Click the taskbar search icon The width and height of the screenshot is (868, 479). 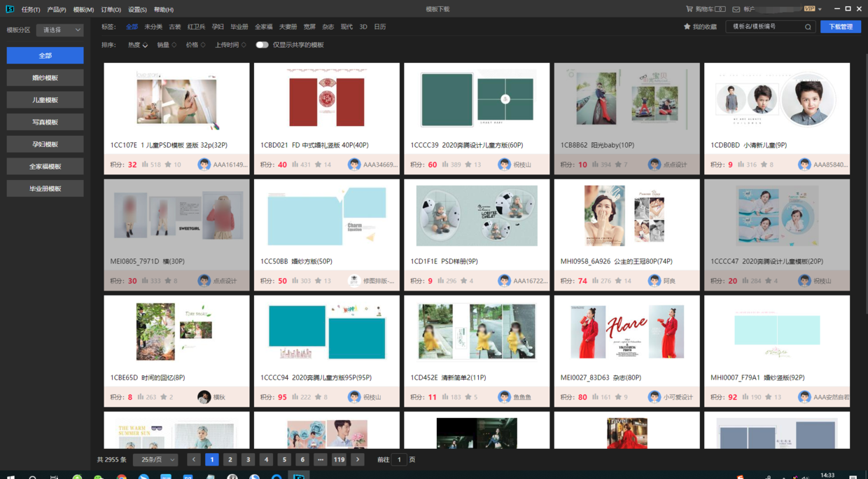(x=32, y=477)
